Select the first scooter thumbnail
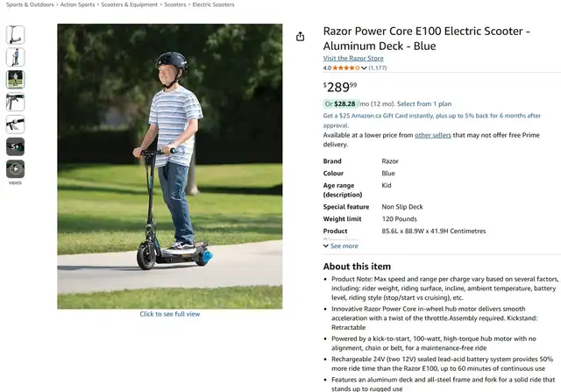 [x=16, y=35]
